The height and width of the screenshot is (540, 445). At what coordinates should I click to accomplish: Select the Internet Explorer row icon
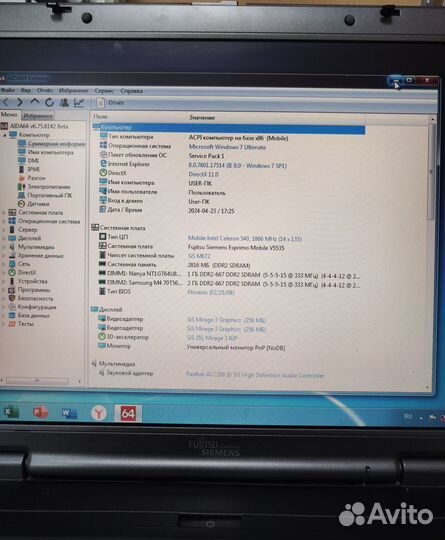coord(103,164)
